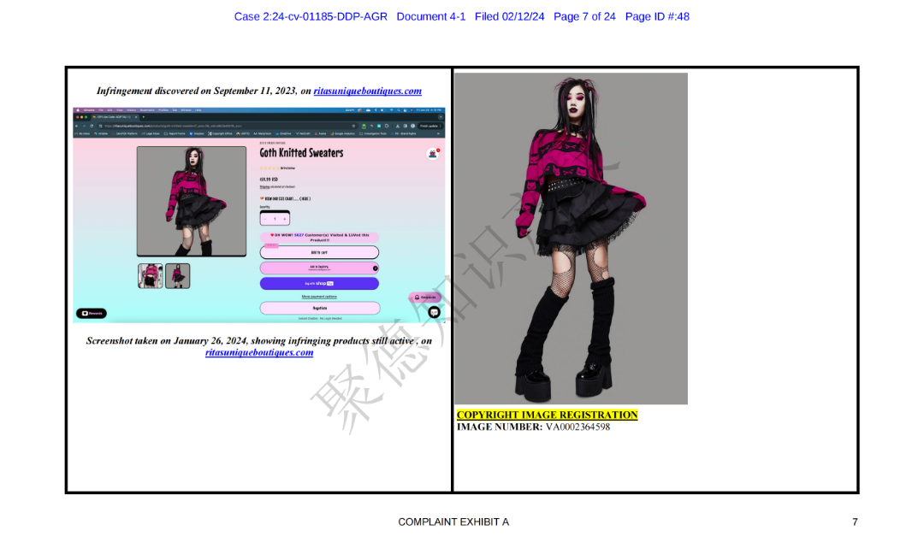Screen dimensions: 924x560
Task: Open the browser profile avatar icon
Action: 412,126
